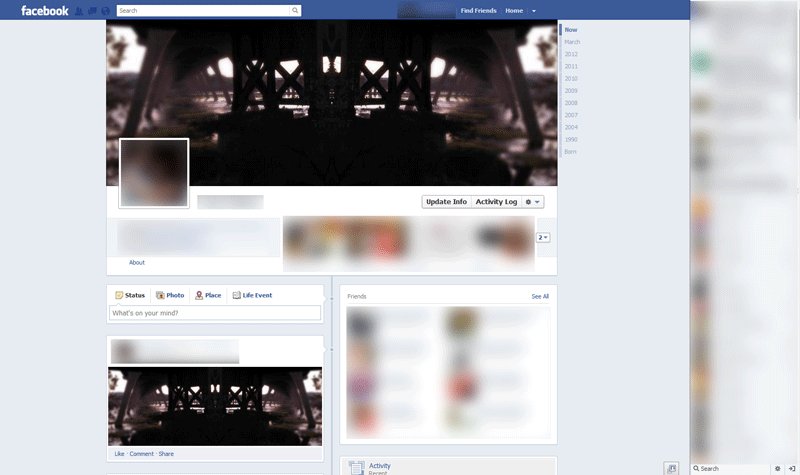Jump to 2008 on the timeline
This screenshot has width=800, height=475.
click(x=571, y=103)
